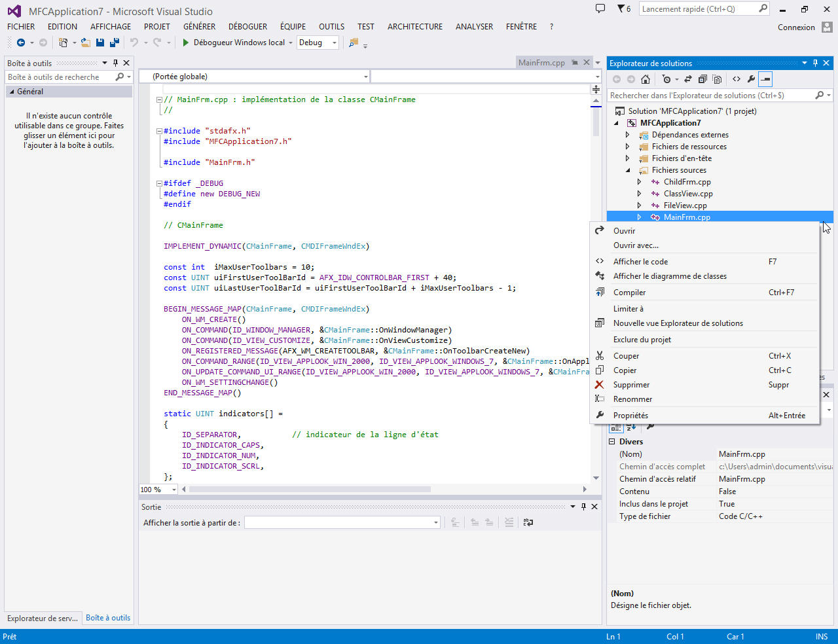Click the Connexion sign-in link
This screenshot has width=838, height=644.
796,27
